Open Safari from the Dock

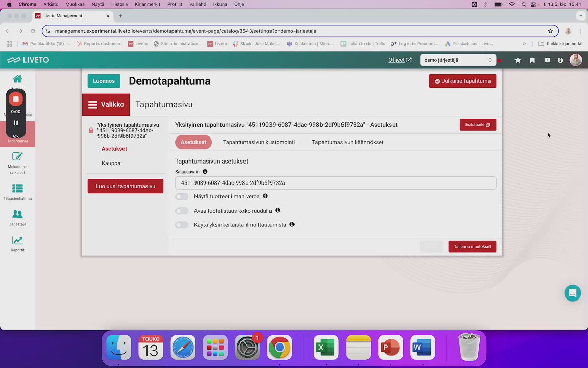(x=183, y=348)
